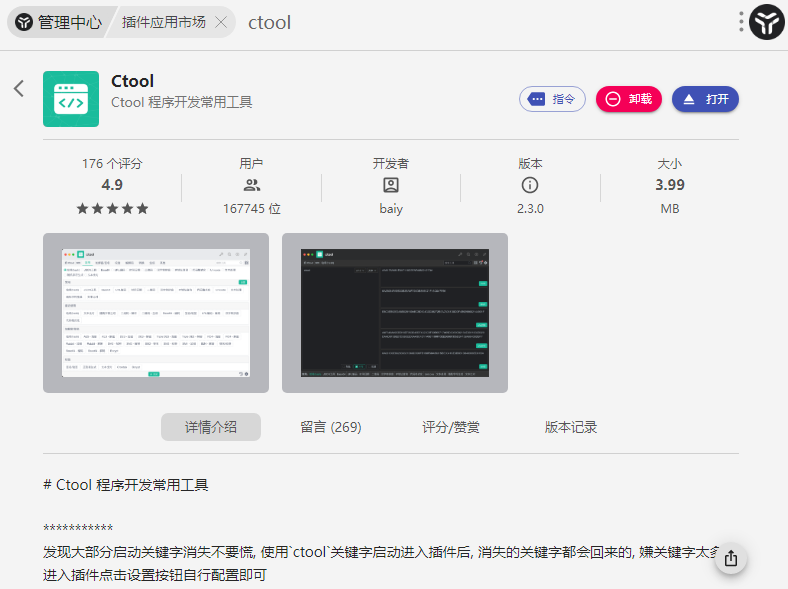Screen dimensions: 788x589
Task: Click 167745 位 user count
Action: tap(252, 209)
